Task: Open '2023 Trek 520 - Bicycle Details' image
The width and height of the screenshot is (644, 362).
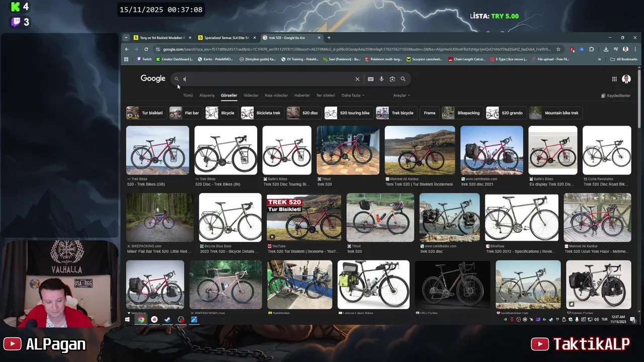Action: pos(230,218)
